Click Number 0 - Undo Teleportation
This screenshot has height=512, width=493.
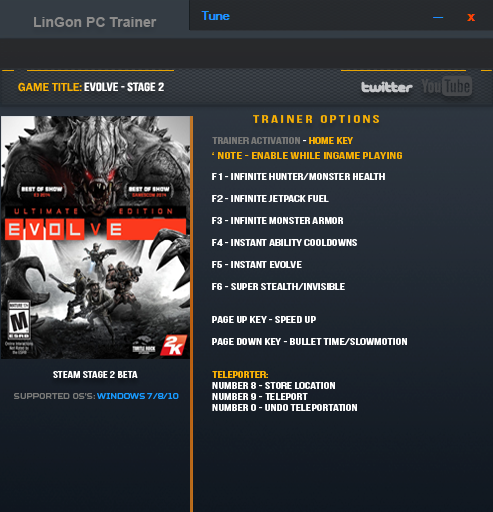coord(285,408)
